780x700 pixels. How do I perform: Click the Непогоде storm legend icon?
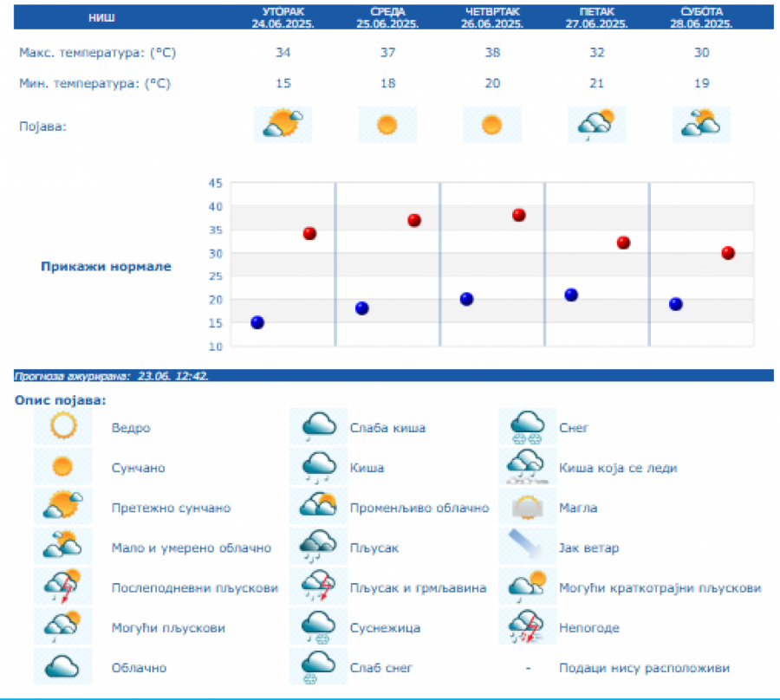527,627
